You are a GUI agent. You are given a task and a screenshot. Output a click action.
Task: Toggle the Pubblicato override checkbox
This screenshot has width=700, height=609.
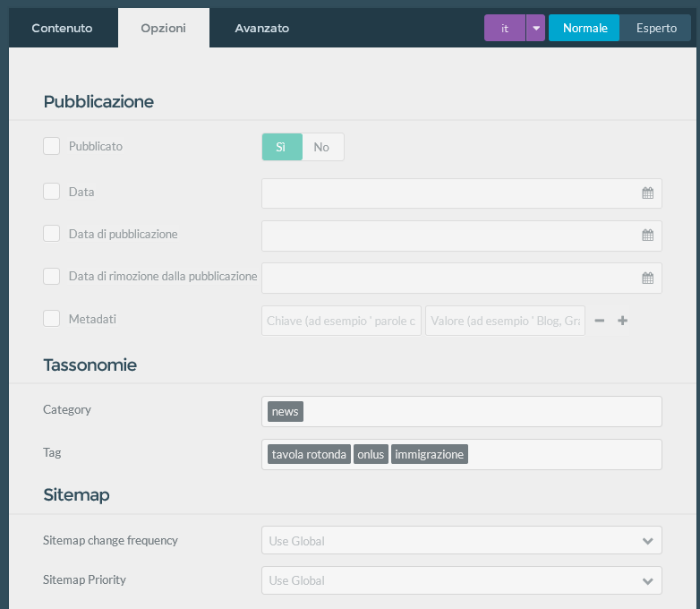pos(51,146)
